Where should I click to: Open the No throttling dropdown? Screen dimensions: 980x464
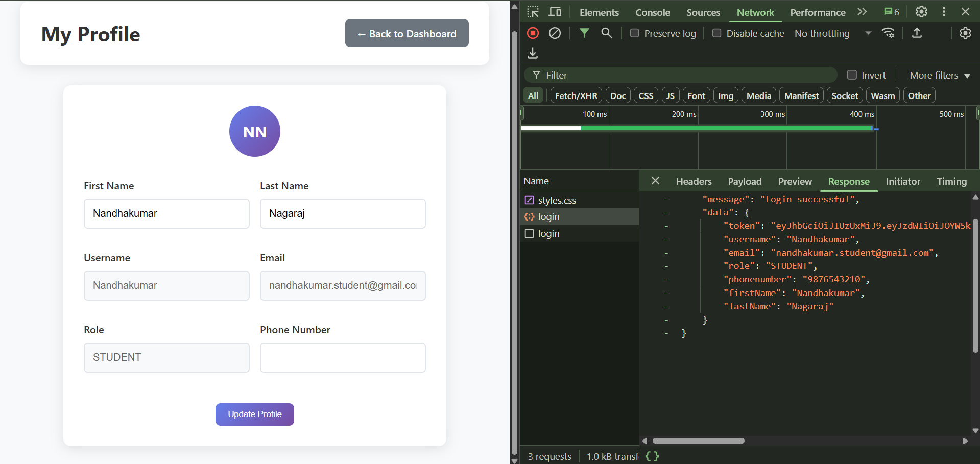click(x=832, y=33)
